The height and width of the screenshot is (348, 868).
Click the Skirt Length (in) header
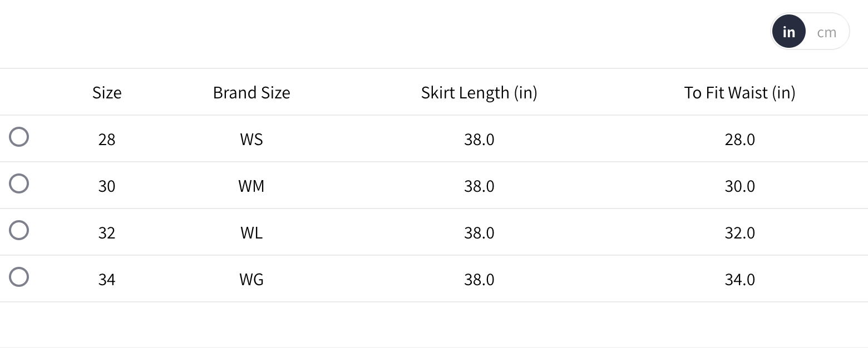[479, 92]
